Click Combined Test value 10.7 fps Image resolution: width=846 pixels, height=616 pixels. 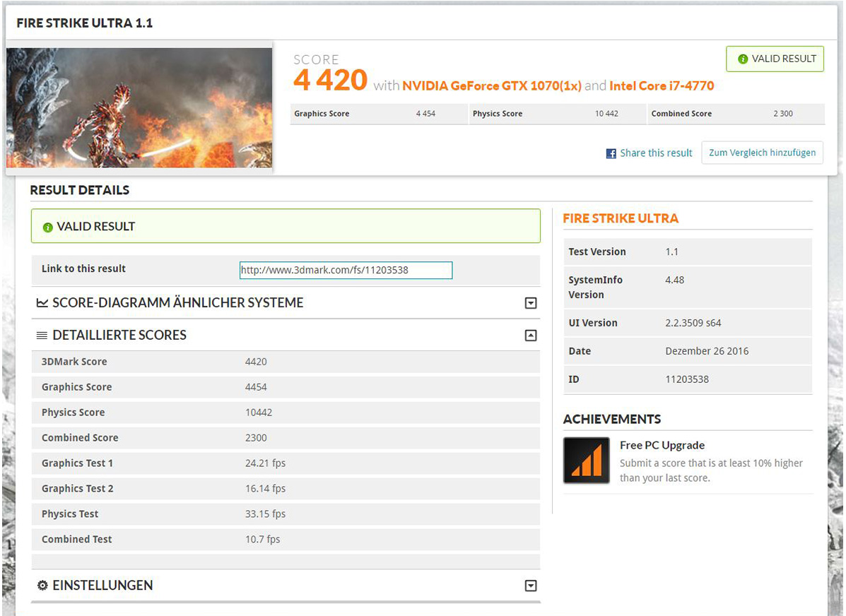(x=263, y=540)
